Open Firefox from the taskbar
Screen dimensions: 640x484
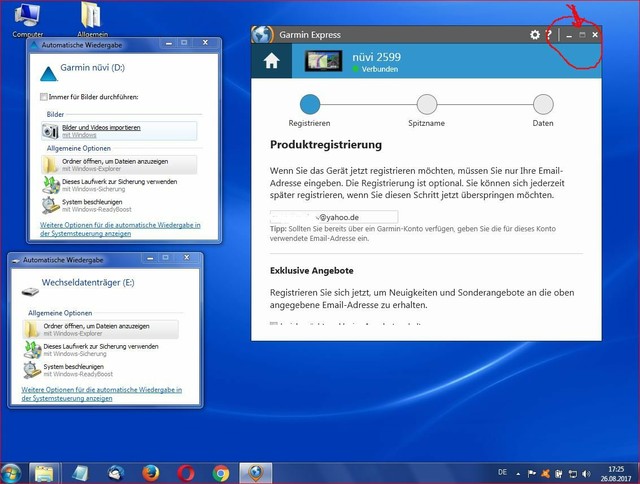[x=150, y=472]
